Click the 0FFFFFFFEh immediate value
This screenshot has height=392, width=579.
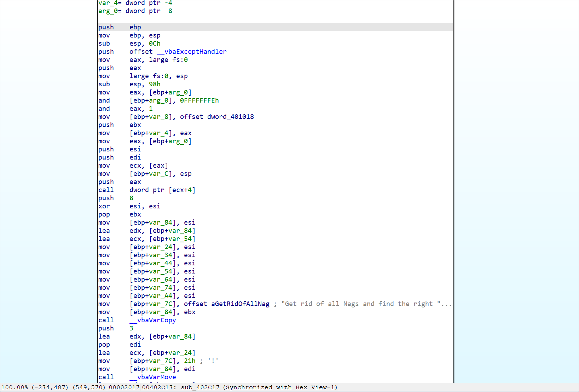(199, 100)
